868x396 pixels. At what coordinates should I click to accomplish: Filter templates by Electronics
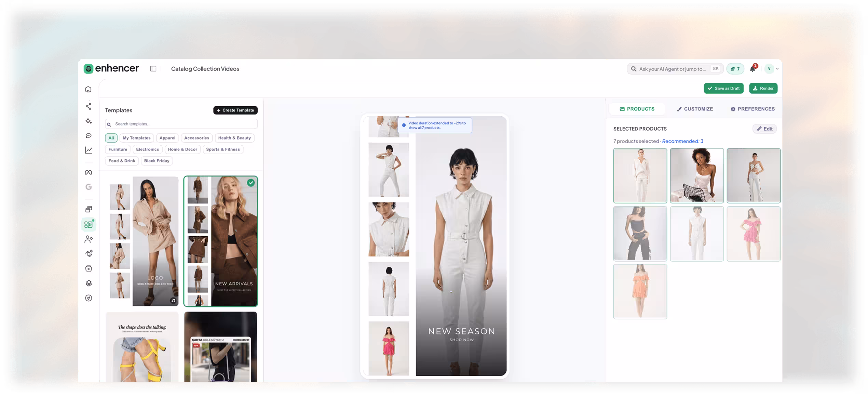147,149
